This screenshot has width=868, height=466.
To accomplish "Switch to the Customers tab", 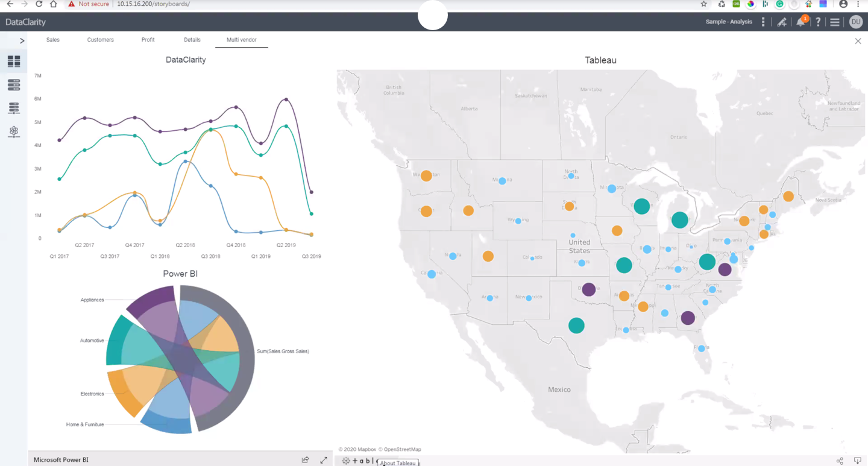I will 100,40.
